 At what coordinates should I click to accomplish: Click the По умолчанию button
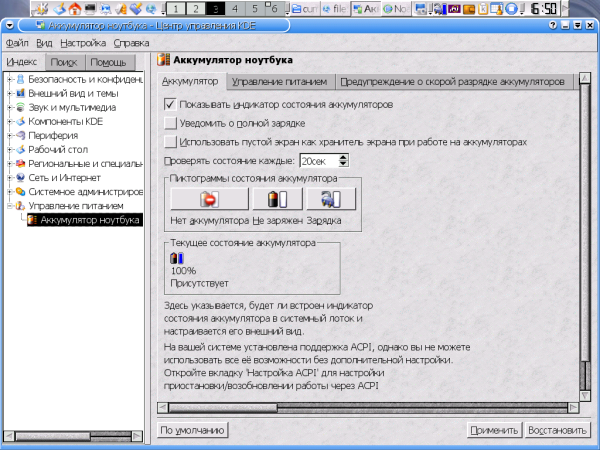(192, 430)
